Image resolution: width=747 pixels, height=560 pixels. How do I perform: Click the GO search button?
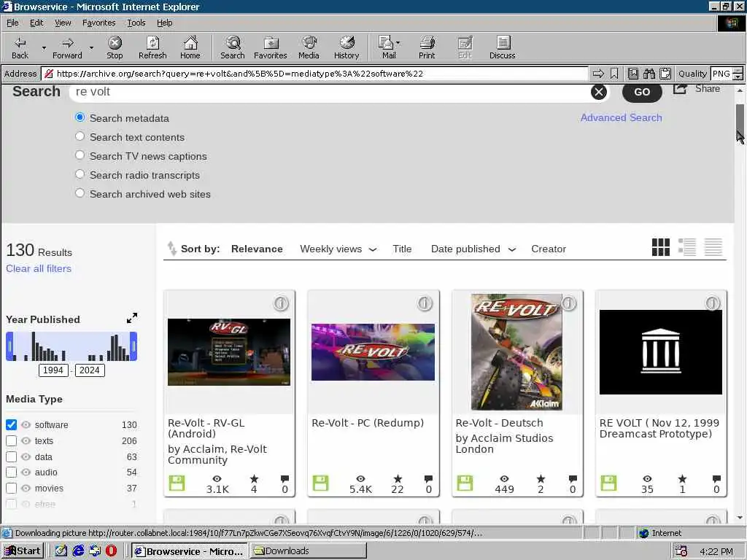click(642, 93)
